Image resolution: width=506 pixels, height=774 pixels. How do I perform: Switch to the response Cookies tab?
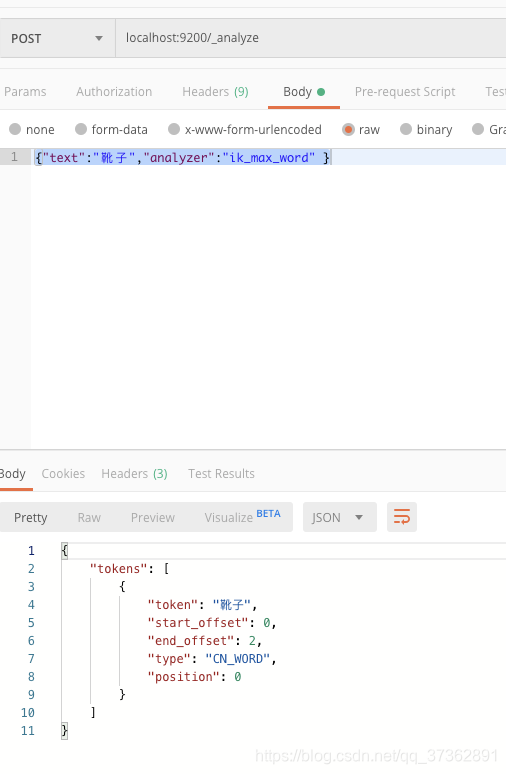pos(63,474)
